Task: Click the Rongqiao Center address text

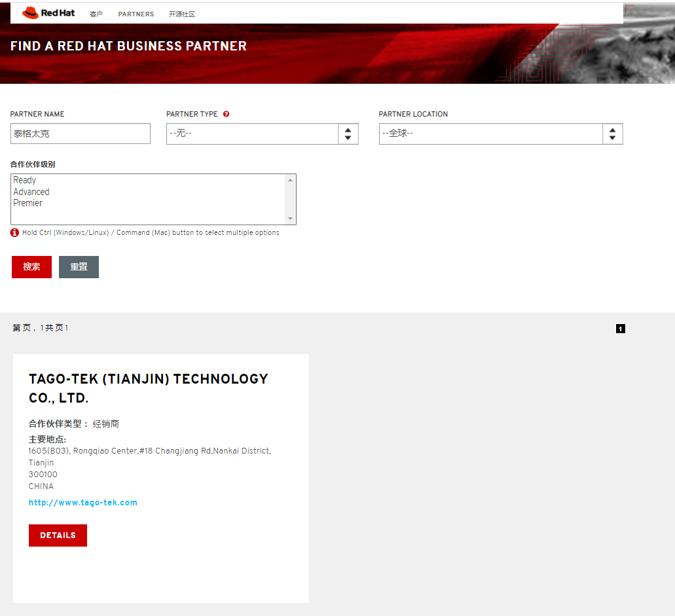Action: [150, 450]
